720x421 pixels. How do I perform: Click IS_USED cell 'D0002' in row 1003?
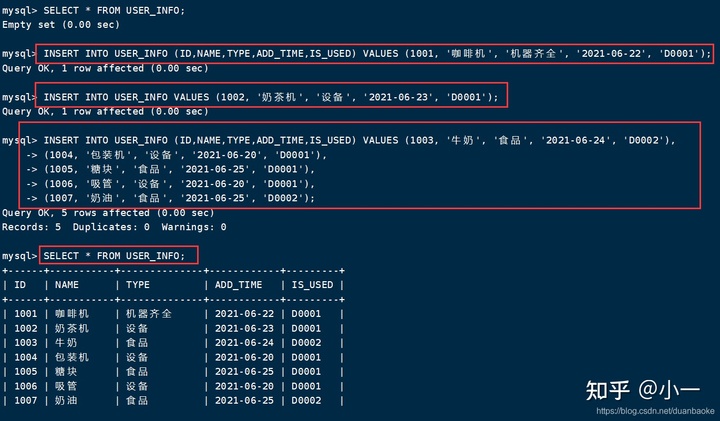click(x=306, y=343)
